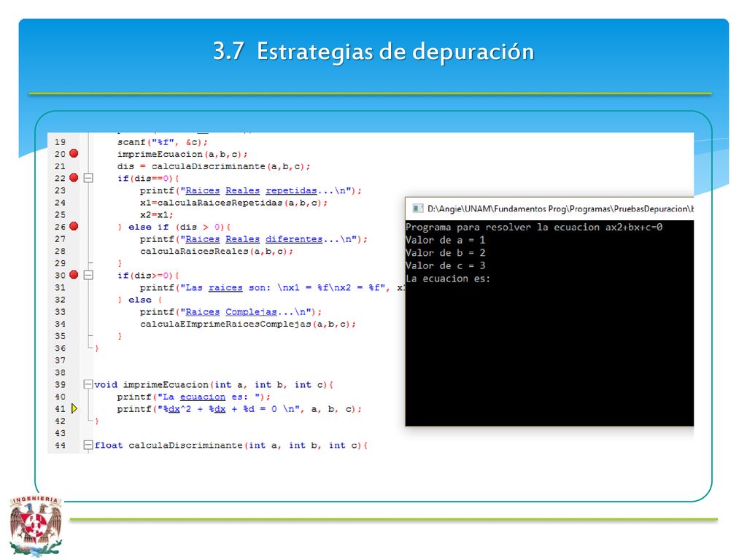Click the scanf("%f", &c) line
The width and height of the screenshot is (747, 560).
tap(163, 142)
